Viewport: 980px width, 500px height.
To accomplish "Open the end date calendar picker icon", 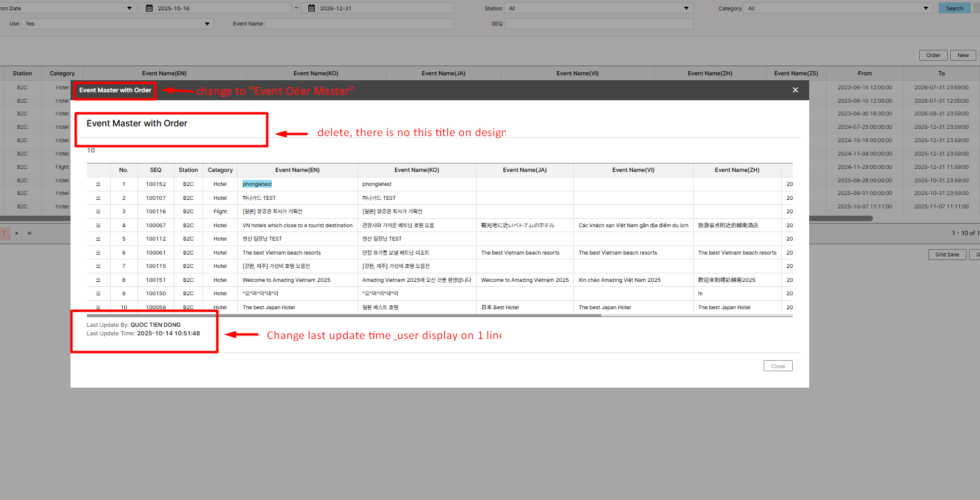I will (x=312, y=9).
